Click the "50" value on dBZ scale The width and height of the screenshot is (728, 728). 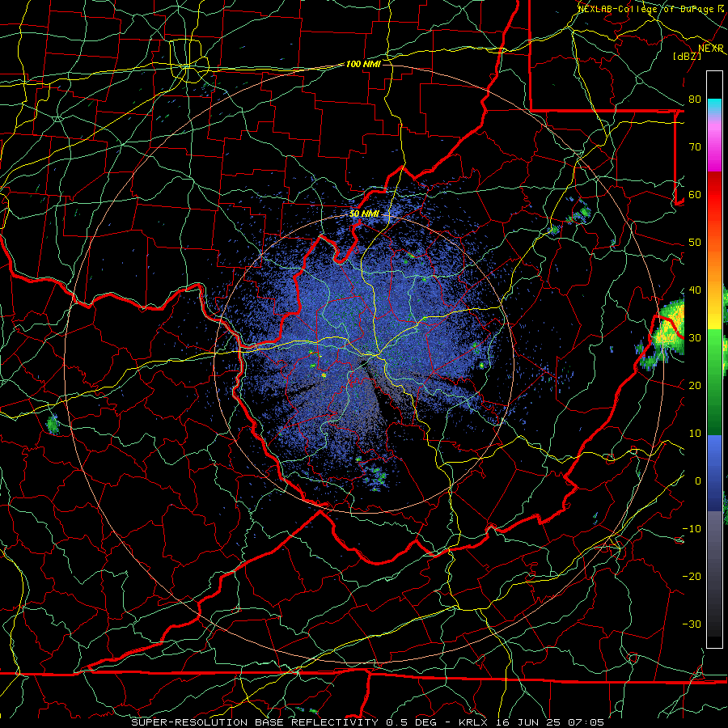click(695, 243)
